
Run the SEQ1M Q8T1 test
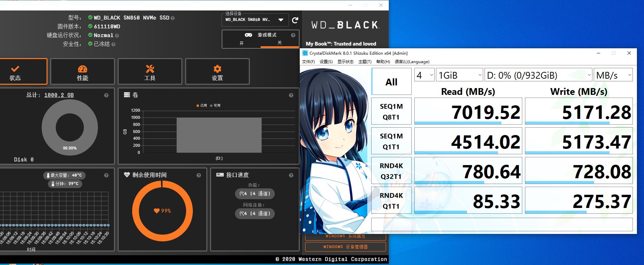pyautogui.click(x=391, y=111)
